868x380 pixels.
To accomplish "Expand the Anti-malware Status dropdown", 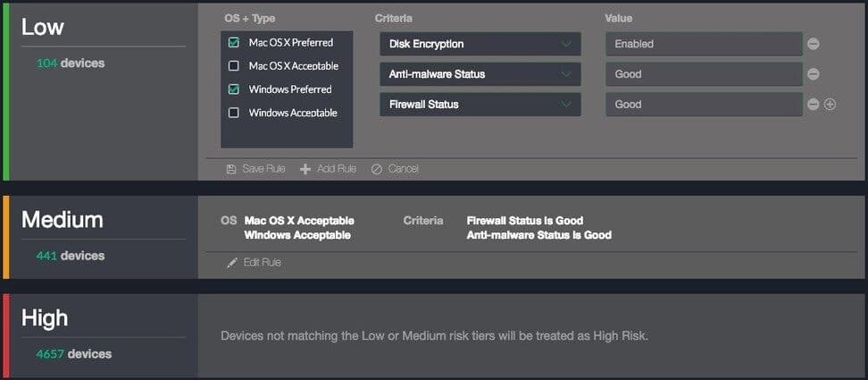I will pos(480,74).
